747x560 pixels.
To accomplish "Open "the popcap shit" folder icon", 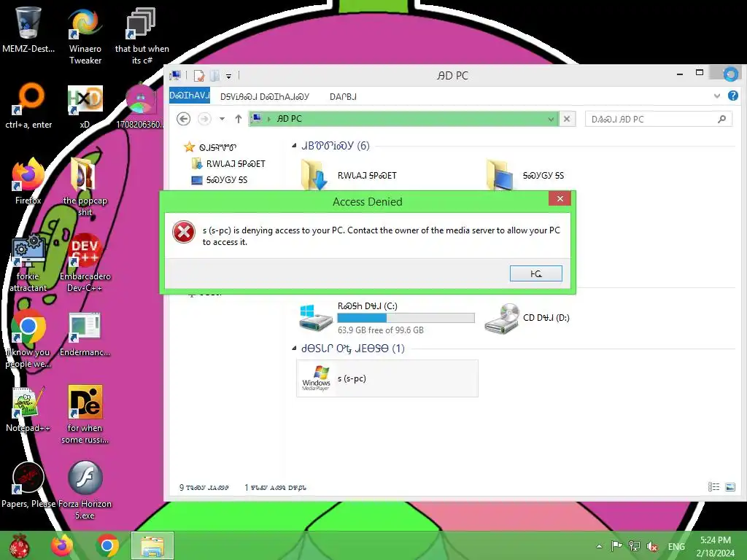I will [x=85, y=187].
